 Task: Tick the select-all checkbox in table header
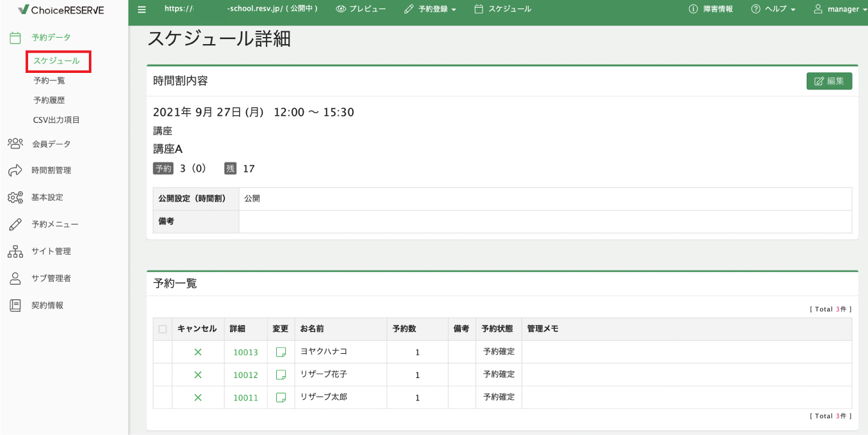(162, 329)
